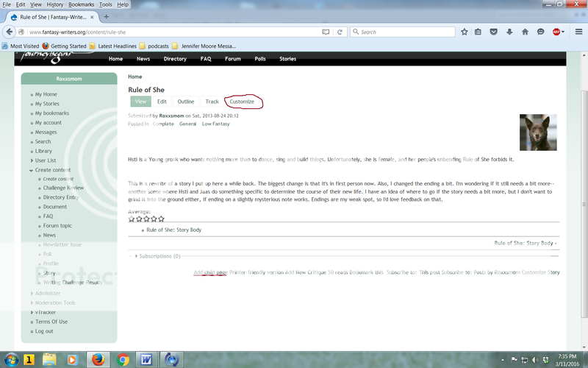Click the reload page icon

[x=340, y=32]
